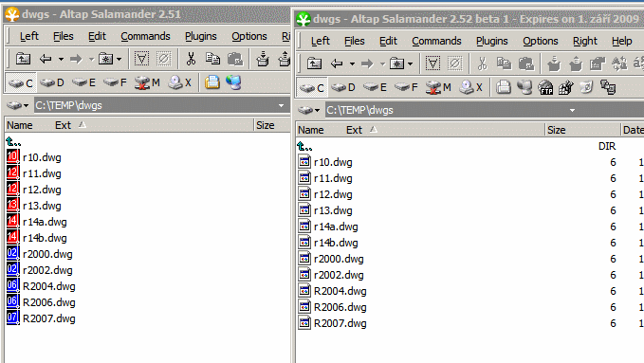Expand C:\TEMP\dwgs path history in 2.52 beta
The width and height of the screenshot is (644, 363).
572,110
